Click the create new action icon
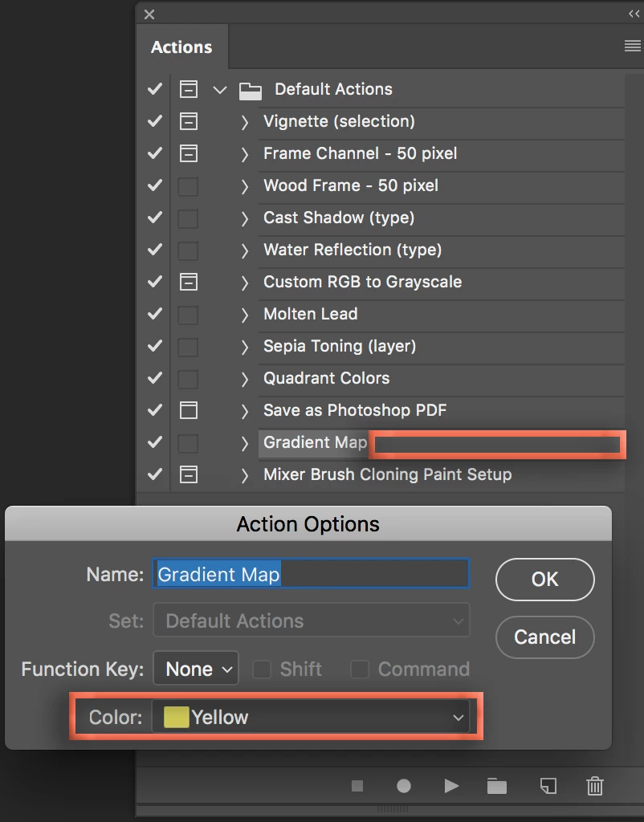This screenshot has height=822, width=644. [x=548, y=787]
